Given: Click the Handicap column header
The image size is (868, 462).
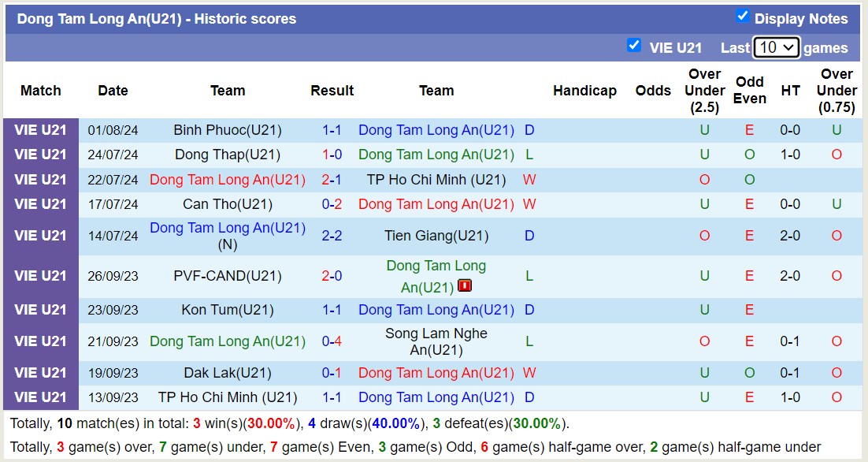Looking at the screenshot, I should (x=584, y=91).
